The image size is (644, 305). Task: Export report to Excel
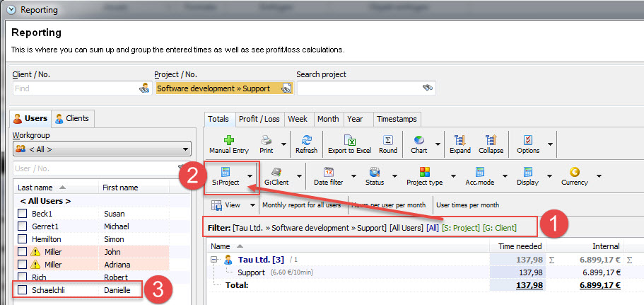coord(349,140)
